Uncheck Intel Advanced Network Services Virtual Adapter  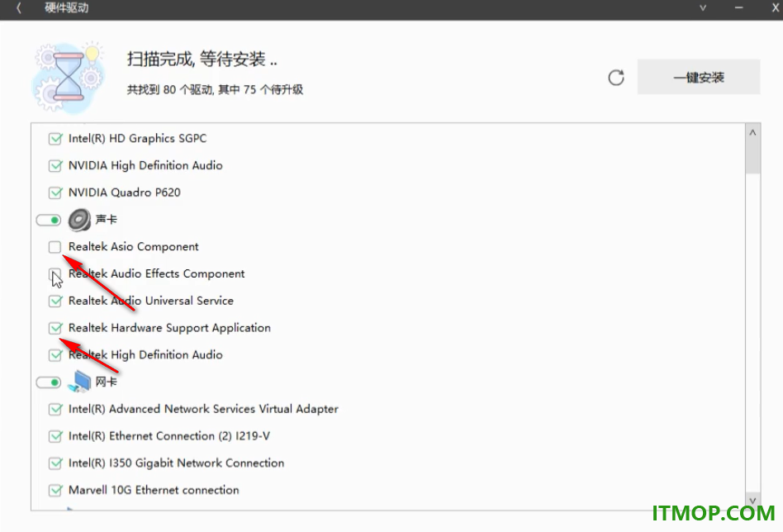55,409
